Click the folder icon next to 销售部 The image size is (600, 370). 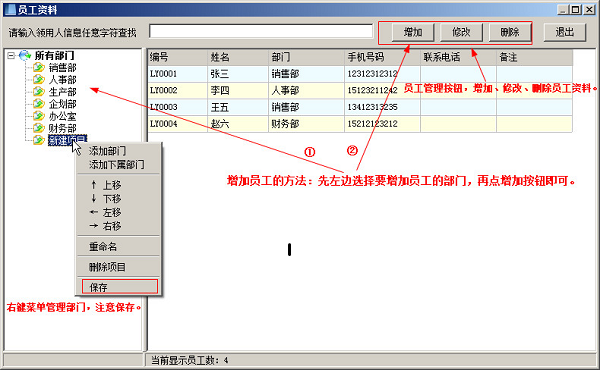pyautogui.click(x=39, y=67)
